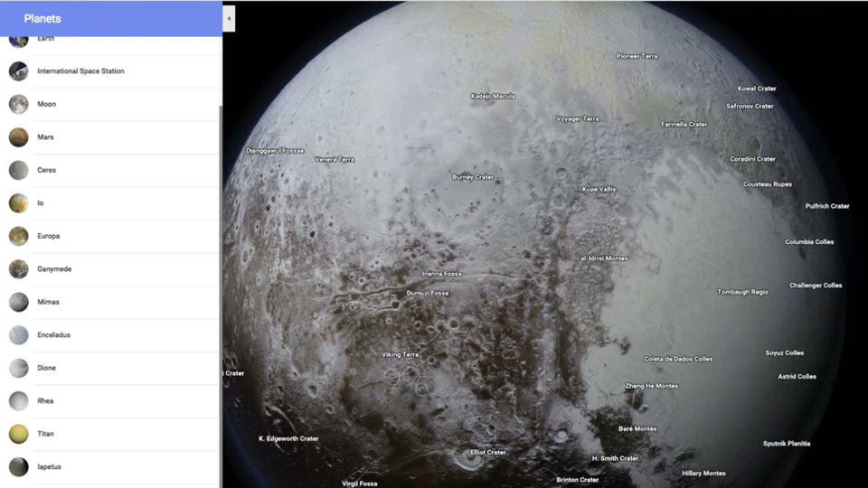Screen dimensions: 868x488
Task: Select Ganymede label in the list
Action: (x=54, y=269)
